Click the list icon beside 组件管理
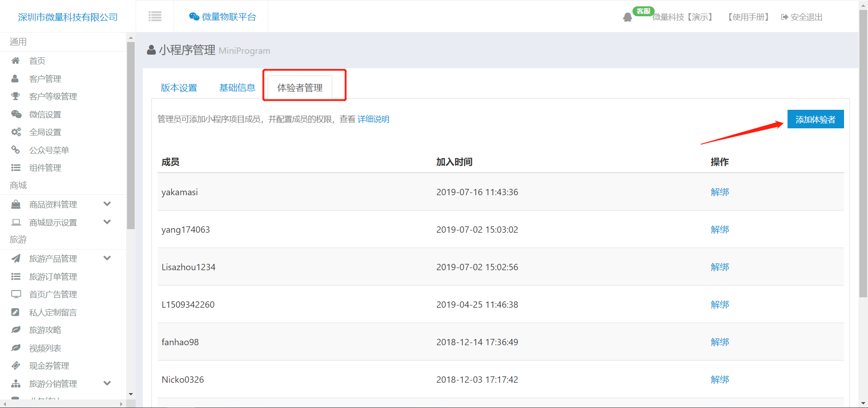Image resolution: width=868 pixels, height=408 pixels. [x=16, y=168]
